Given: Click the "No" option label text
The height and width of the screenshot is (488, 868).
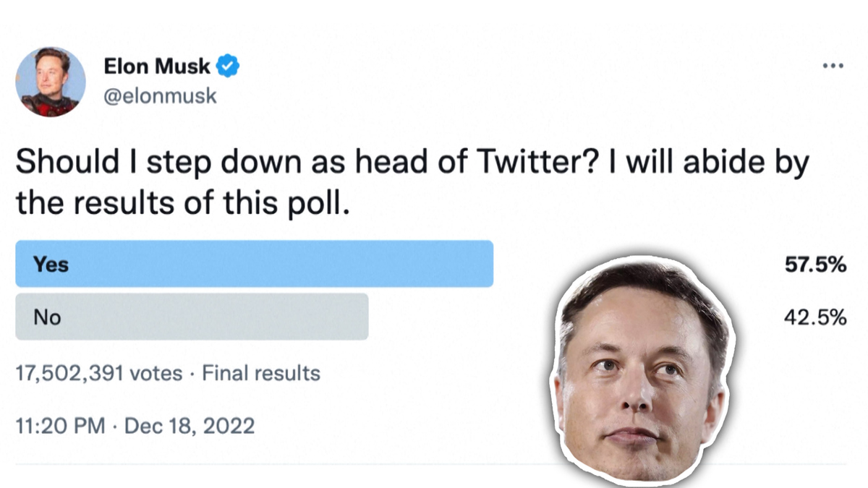Looking at the screenshot, I should coord(47,317).
